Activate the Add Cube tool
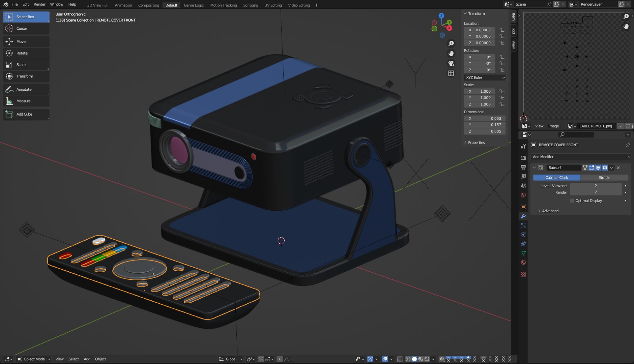Viewport: 634px width, 364px height. click(x=26, y=114)
